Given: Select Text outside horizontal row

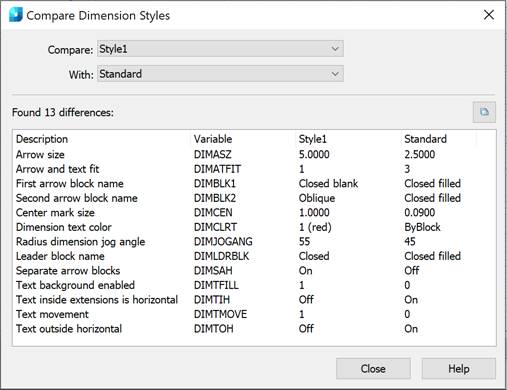Looking at the screenshot, I should tap(254, 329).
